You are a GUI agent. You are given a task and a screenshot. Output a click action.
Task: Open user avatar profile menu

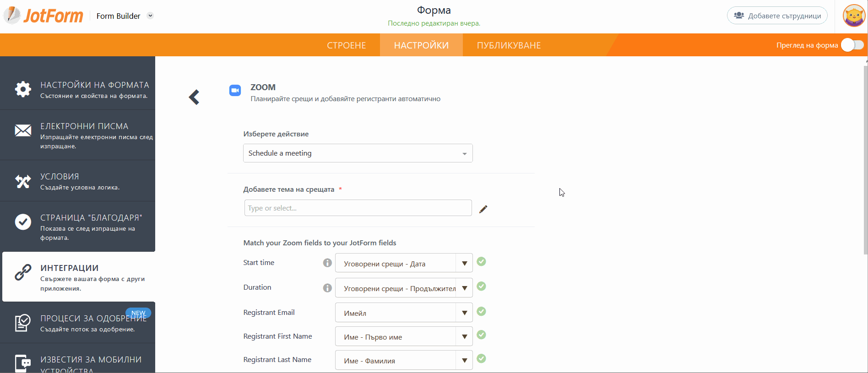pyautogui.click(x=854, y=16)
